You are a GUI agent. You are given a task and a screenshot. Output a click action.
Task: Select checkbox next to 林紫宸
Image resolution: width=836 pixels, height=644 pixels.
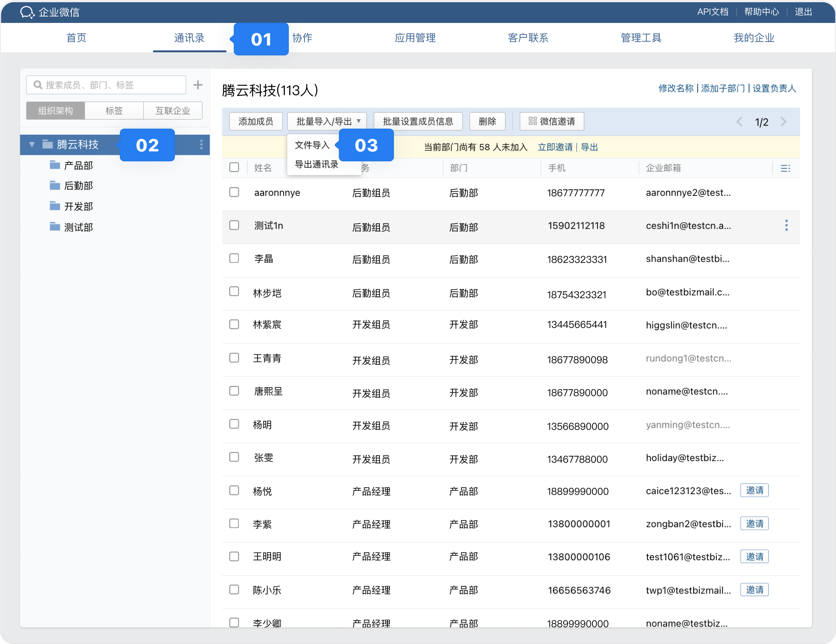click(234, 324)
